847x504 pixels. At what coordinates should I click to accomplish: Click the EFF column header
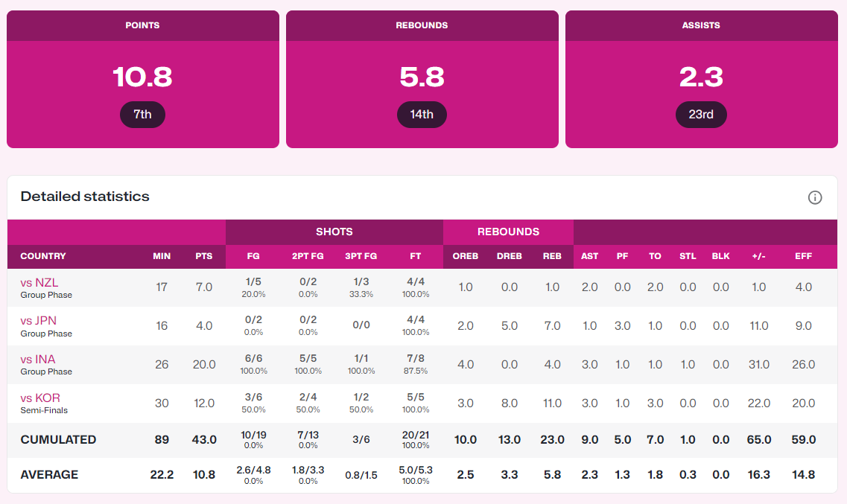pyautogui.click(x=803, y=256)
